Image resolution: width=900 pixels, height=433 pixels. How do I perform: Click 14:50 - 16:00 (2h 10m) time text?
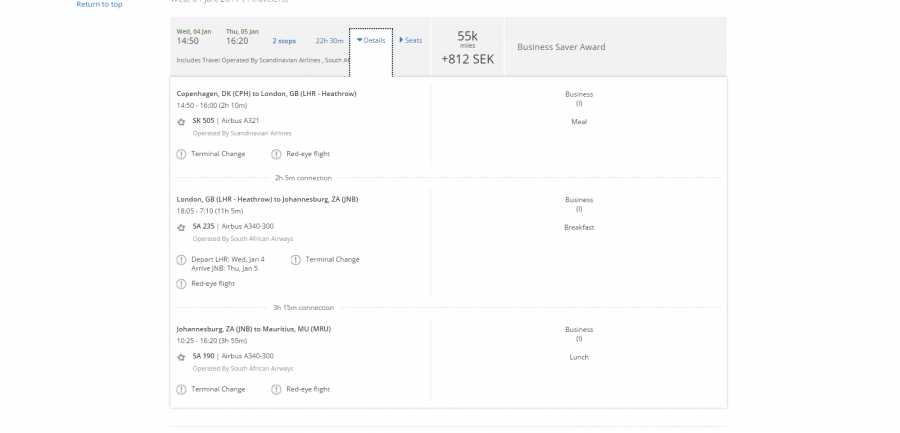point(212,106)
